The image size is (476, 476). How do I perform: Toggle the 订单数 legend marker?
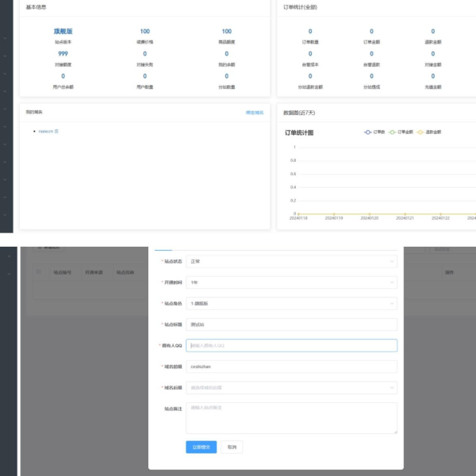368,132
